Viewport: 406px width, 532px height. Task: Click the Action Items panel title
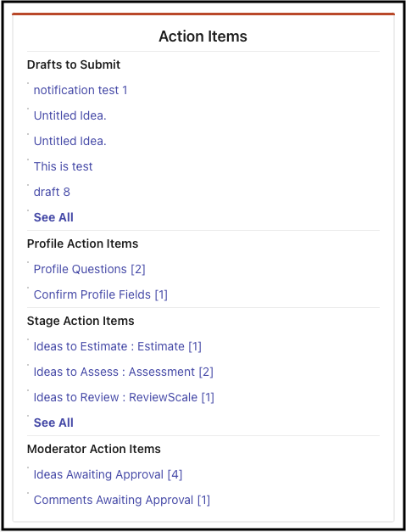[203, 36]
